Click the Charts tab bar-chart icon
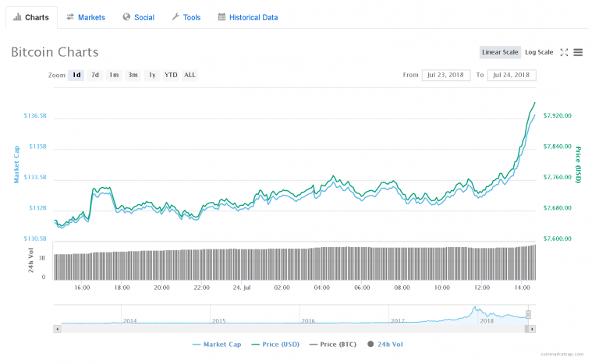The width and height of the screenshot is (599, 364). pos(17,17)
